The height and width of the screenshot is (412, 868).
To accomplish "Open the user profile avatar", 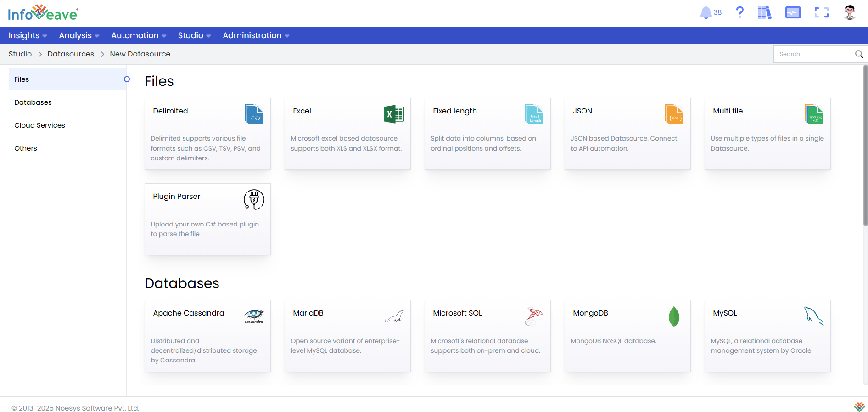I will pyautogui.click(x=850, y=12).
